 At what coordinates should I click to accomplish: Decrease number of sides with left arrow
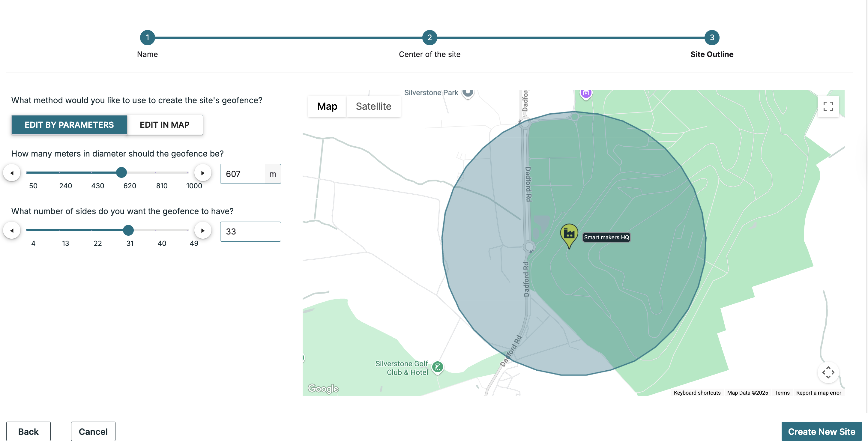pos(12,231)
